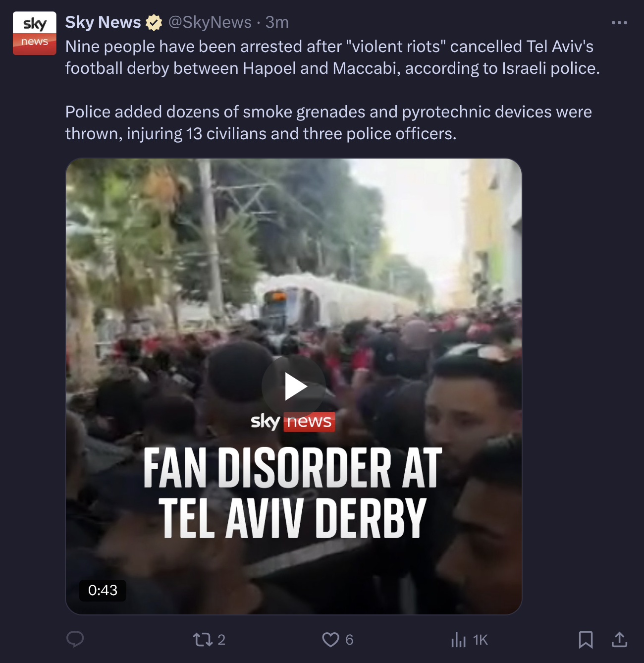Open the 3m timestamp permalink
This screenshot has height=663, width=644.
[277, 22]
